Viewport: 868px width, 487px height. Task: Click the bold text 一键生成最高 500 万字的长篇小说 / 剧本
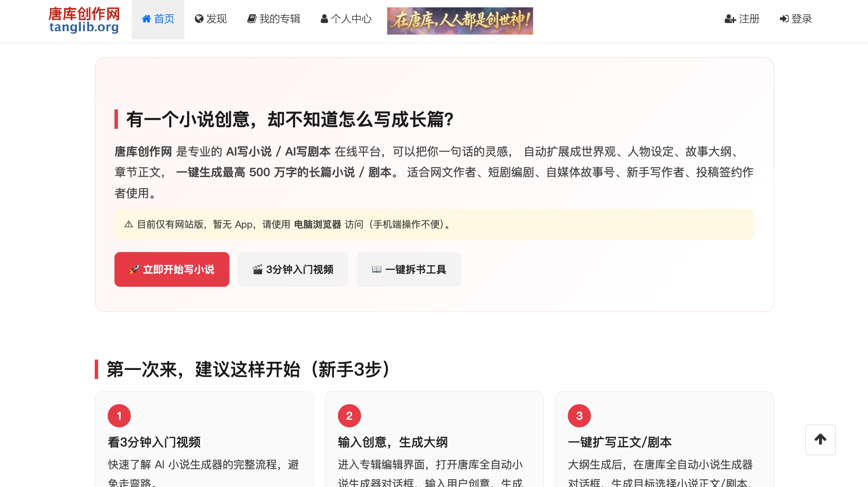click(284, 172)
